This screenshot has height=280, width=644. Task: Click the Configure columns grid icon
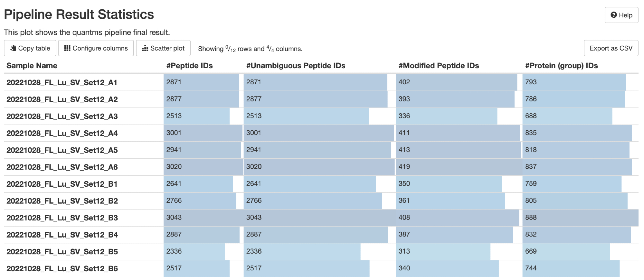67,48
